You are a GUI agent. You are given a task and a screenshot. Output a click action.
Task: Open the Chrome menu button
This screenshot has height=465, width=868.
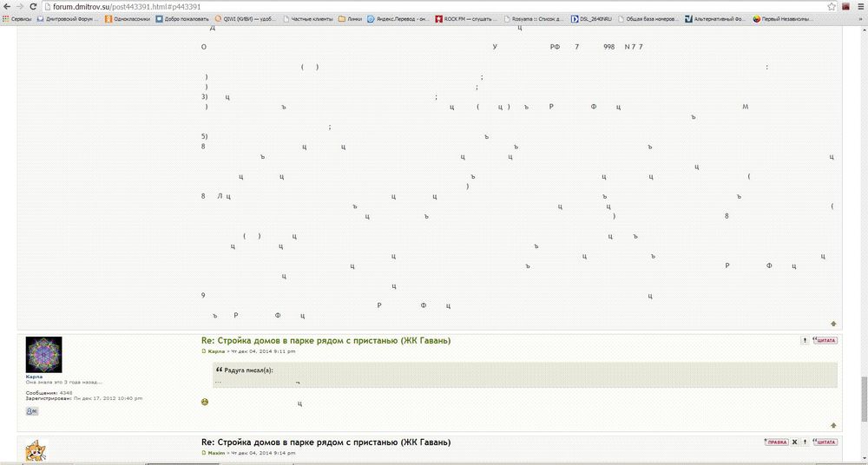pyautogui.click(x=858, y=6)
